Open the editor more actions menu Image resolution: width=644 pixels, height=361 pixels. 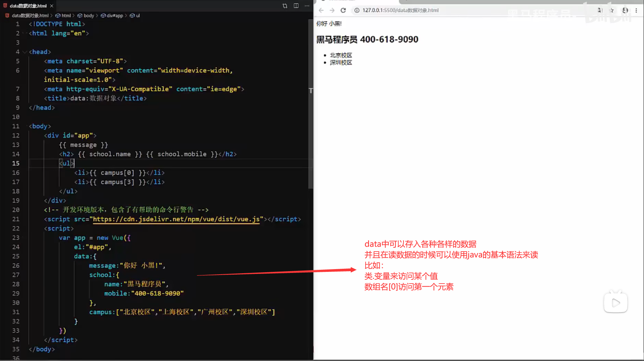tap(307, 6)
